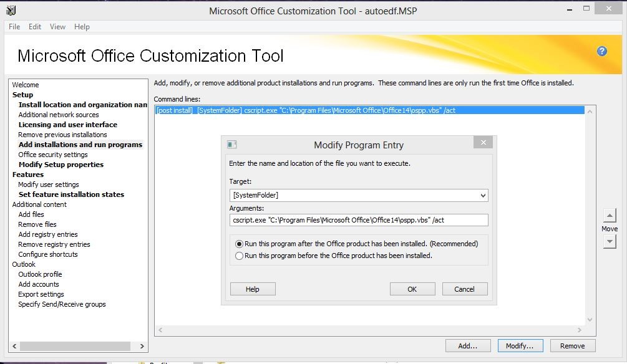Open the Target dropdown arrow
This screenshot has width=627, height=364.
coord(483,195)
